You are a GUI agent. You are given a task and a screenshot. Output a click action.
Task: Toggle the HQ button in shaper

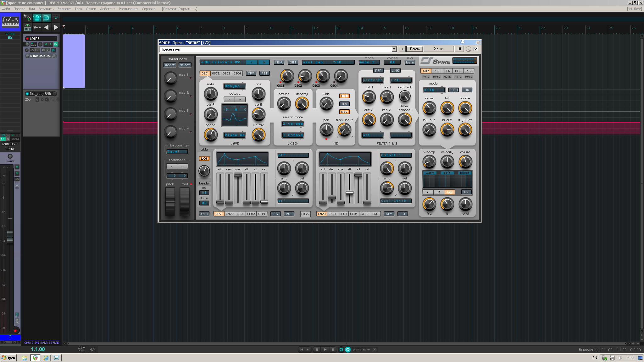tap(467, 90)
